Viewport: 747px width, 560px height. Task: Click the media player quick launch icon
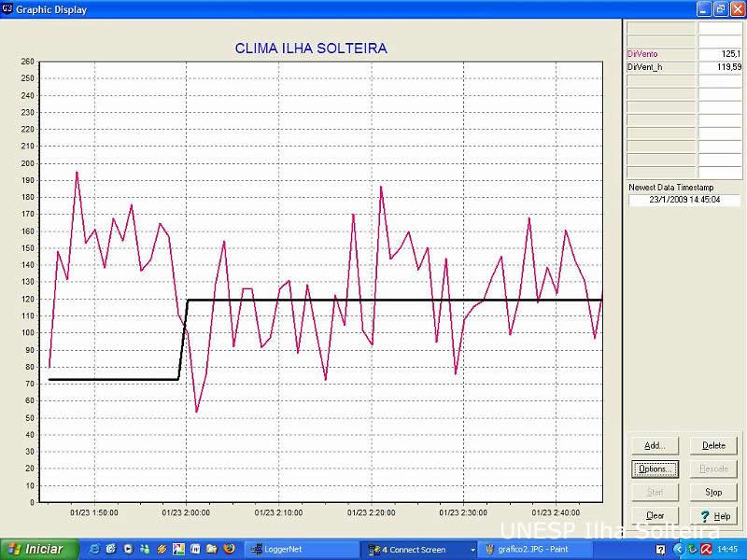point(128,549)
